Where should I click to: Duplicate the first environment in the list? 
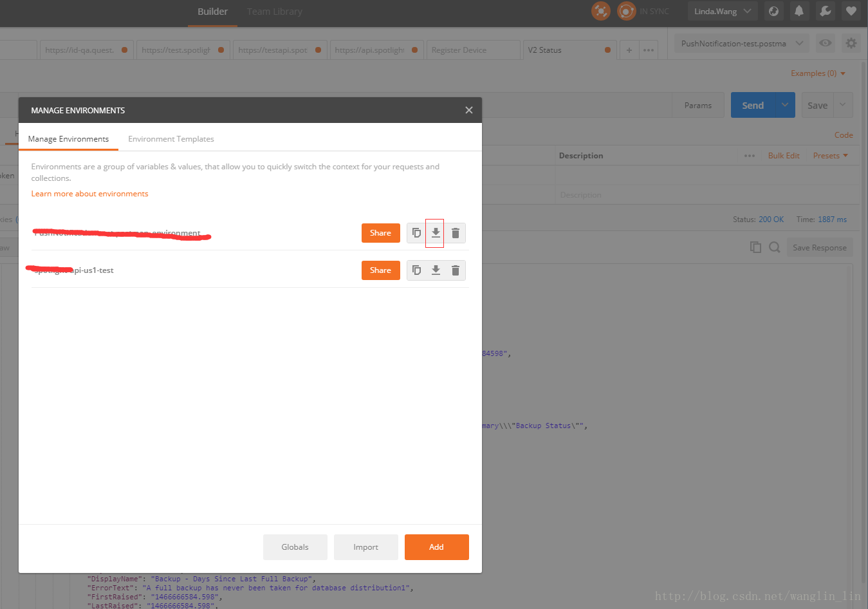point(416,233)
